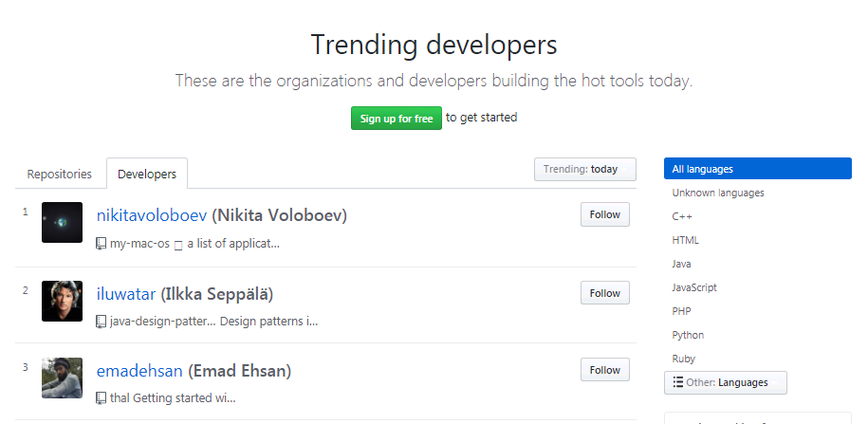Switch to the Repositories tab
The image size is (868, 424).
coord(60,175)
